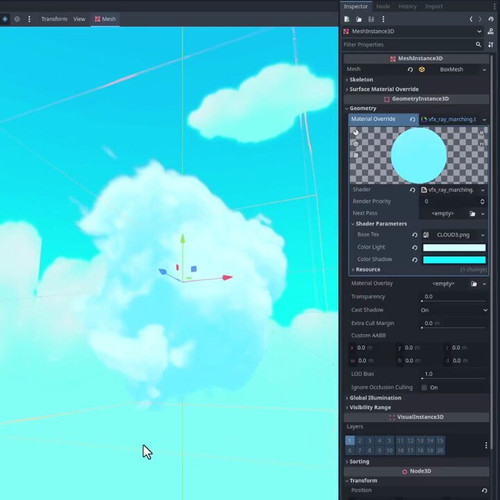This screenshot has width=500, height=500.
Task: Go to next object in Inspector history
Action: pyautogui.click(x=480, y=19)
